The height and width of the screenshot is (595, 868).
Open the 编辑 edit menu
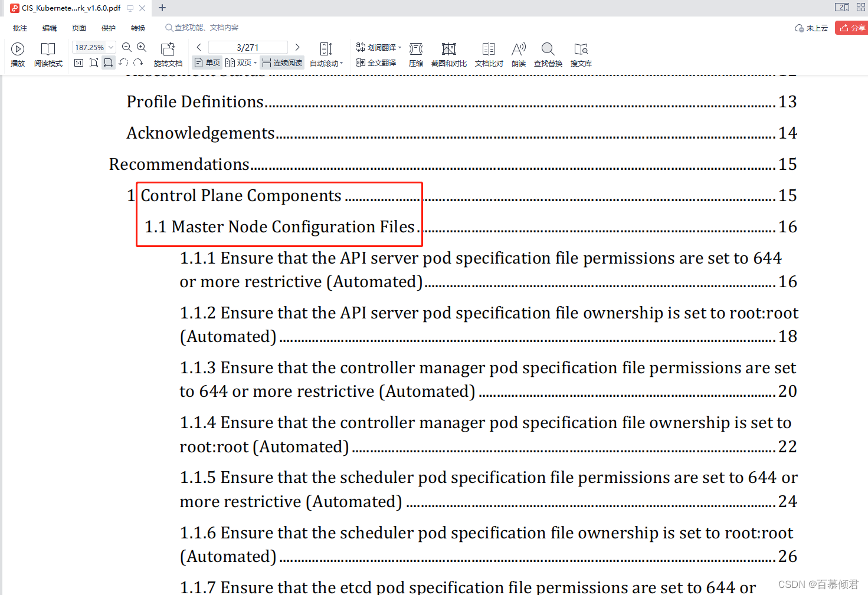coord(50,28)
